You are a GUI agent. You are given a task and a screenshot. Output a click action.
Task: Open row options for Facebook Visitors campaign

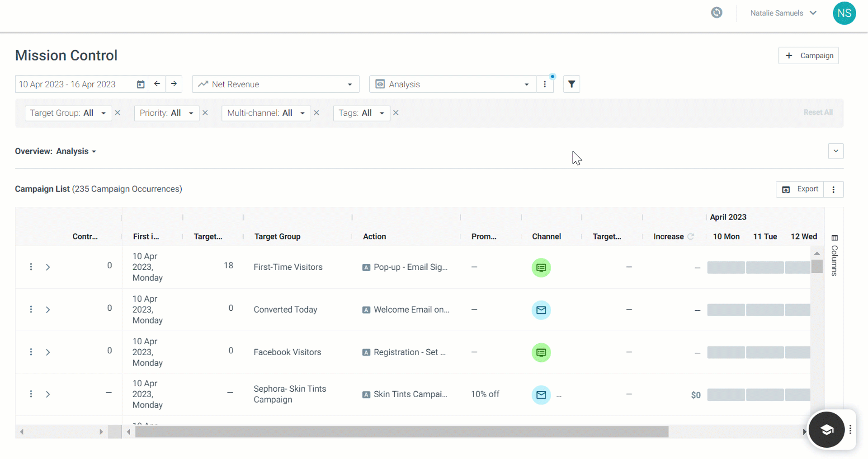31,352
